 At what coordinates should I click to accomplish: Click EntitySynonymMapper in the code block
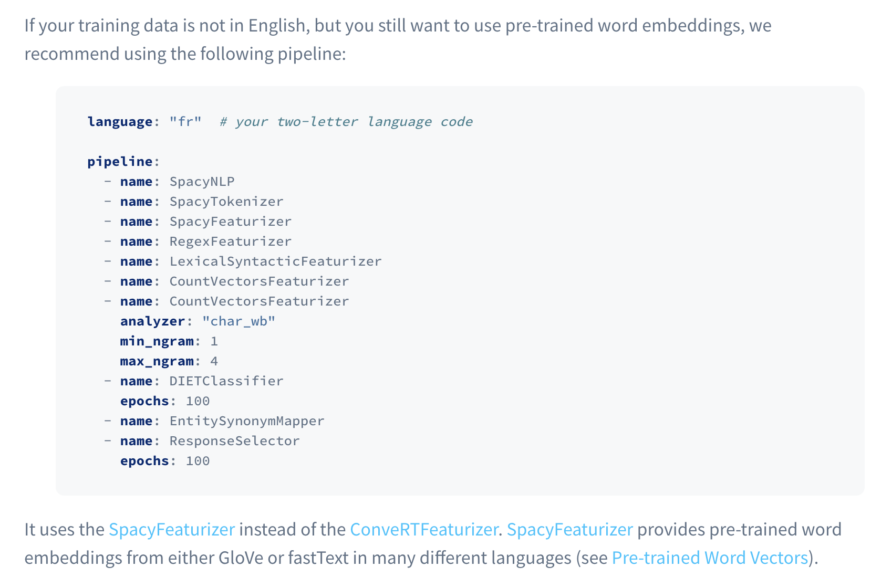coord(247,421)
